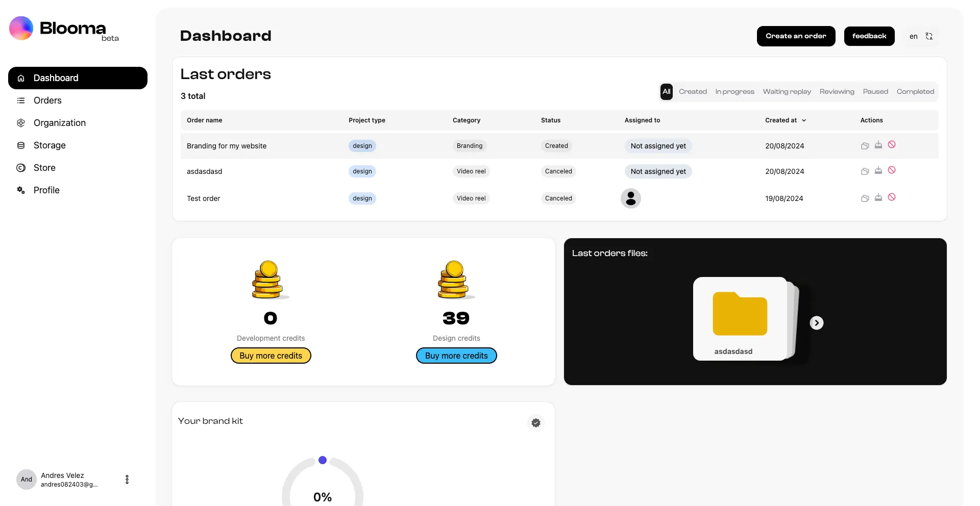This screenshot has width=980, height=506.
Task: Open user options three-dot menu
Action: coord(127,479)
